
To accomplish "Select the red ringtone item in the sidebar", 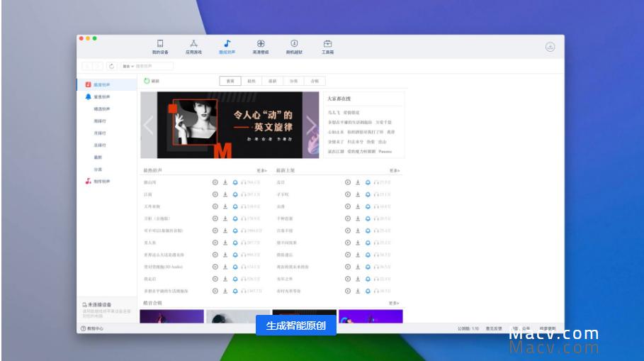I will [107, 84].
